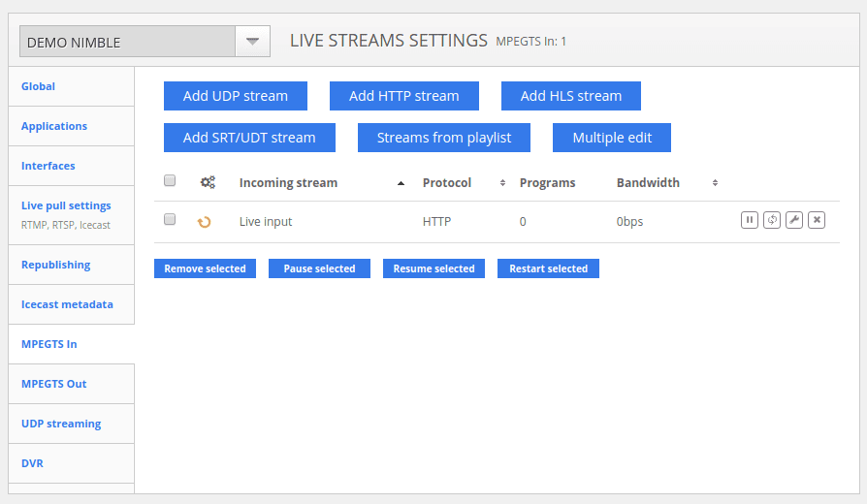The width and height of the screenshot is (867, 504).
Task: Sort streams by Protocol column arrows
Action: pos(502,183)
